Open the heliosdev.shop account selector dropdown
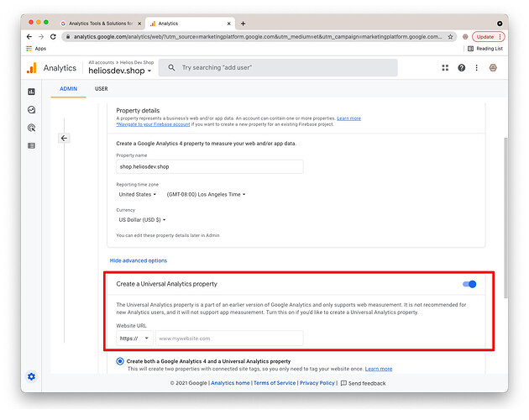Viewport: 529px width, 420px height. coord(120,71)
